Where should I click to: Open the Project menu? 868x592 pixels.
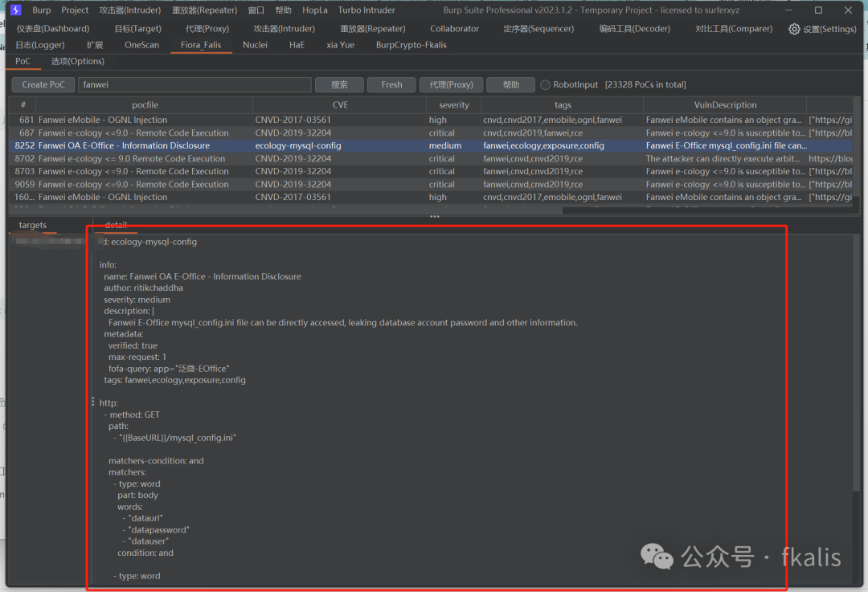[75, 10]
